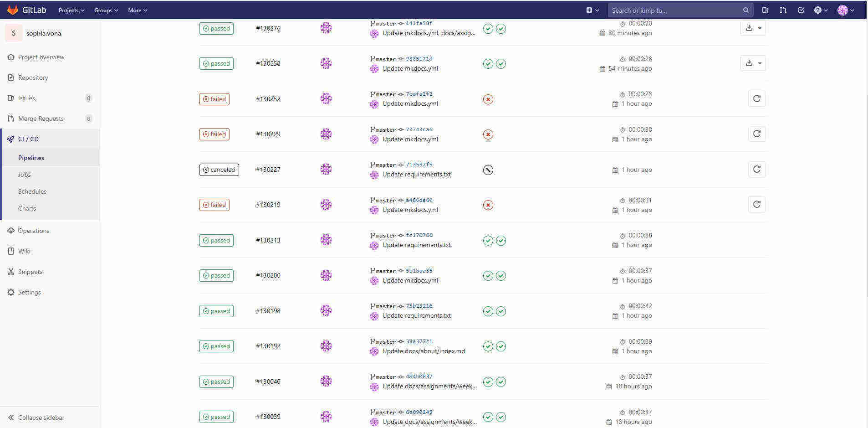
Task: Open first passed stage of pipeline #130276
Action: (488, 29)
